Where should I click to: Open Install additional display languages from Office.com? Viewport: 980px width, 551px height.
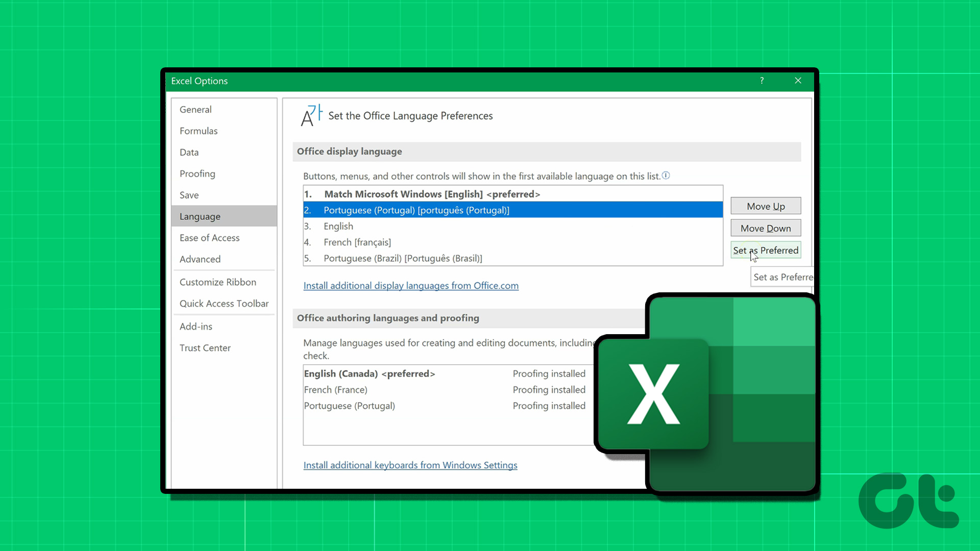[411, 285]
